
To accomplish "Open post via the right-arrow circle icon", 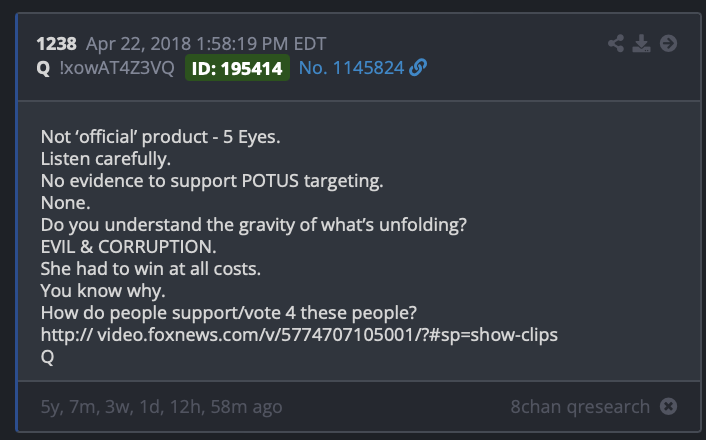I will pos(668,44).
